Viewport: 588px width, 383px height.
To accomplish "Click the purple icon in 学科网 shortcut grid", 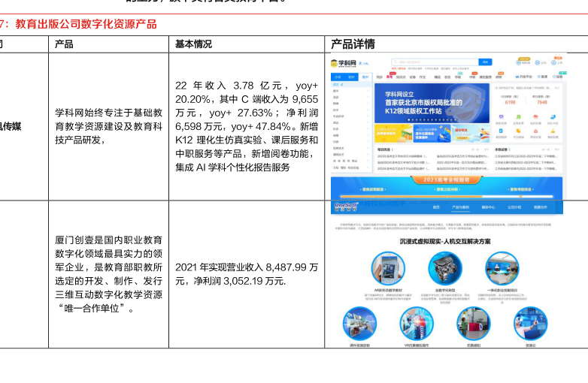I will pyautogui.click(x=501, y=117).
